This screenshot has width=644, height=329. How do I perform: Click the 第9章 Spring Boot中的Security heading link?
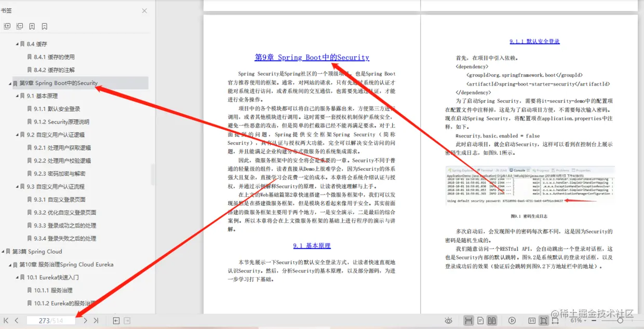tap(312, 58)
